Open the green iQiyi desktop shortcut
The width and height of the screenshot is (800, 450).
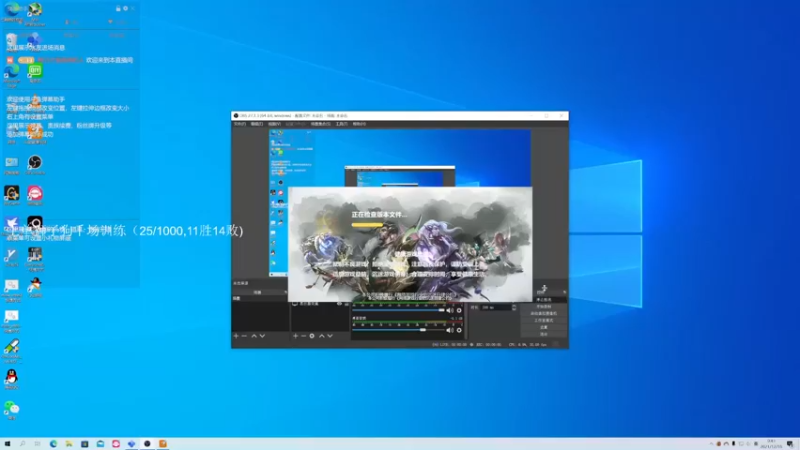tap(35, 73)
